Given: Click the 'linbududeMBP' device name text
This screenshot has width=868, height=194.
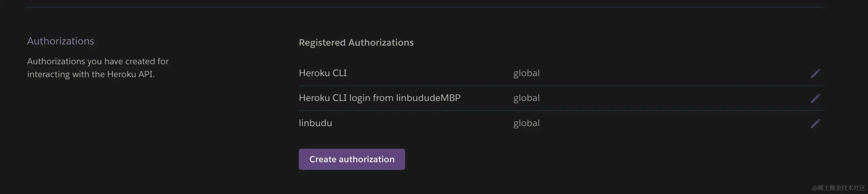Looking at the screenshot, I should pyautogui.click(x=428, y=98).
